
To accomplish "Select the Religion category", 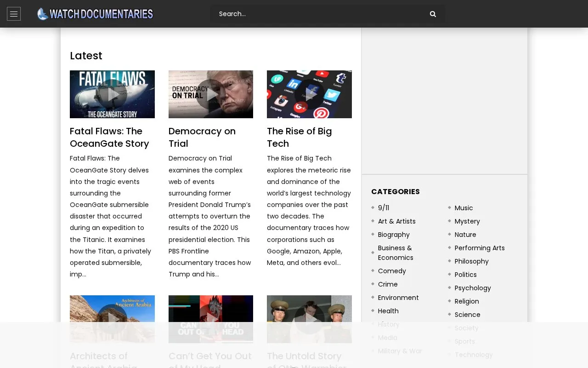I will pos(467,301).
